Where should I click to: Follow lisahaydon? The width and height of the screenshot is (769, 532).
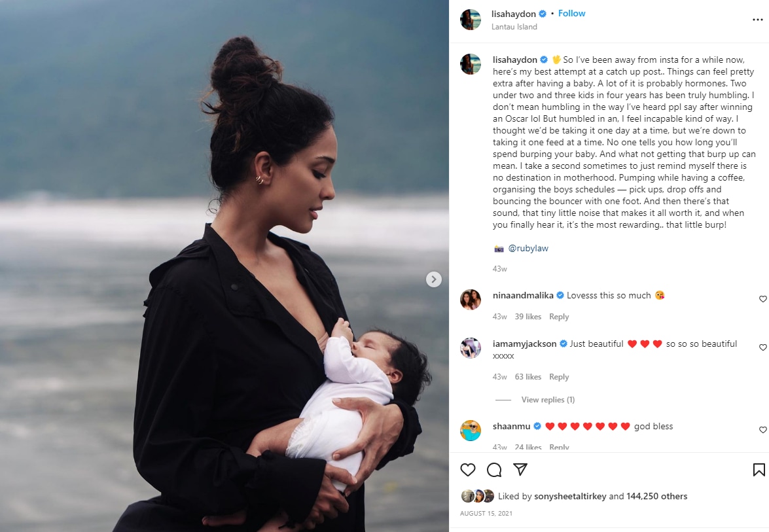coord(571,13)
